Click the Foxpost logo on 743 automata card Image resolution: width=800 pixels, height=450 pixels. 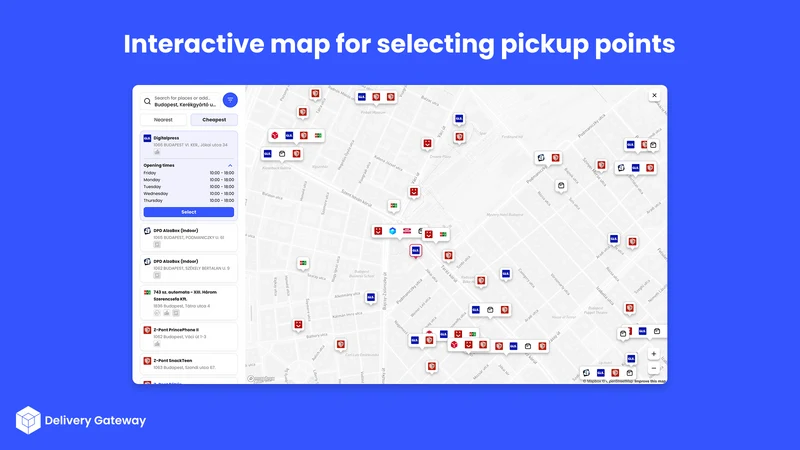[x=147, y=292]
